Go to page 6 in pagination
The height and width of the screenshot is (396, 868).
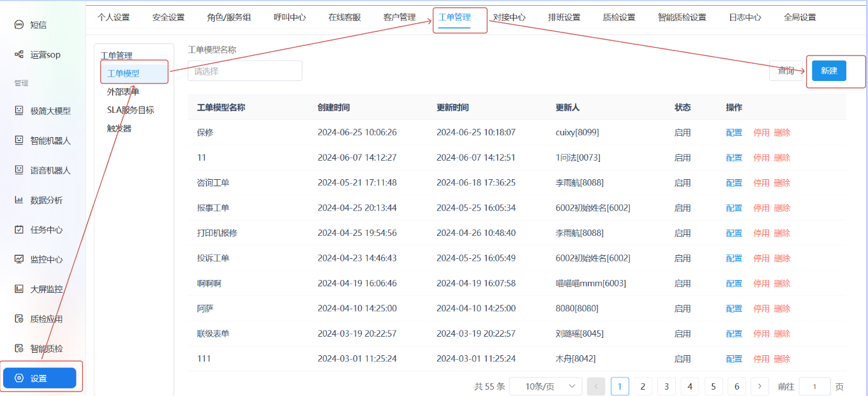737,386
